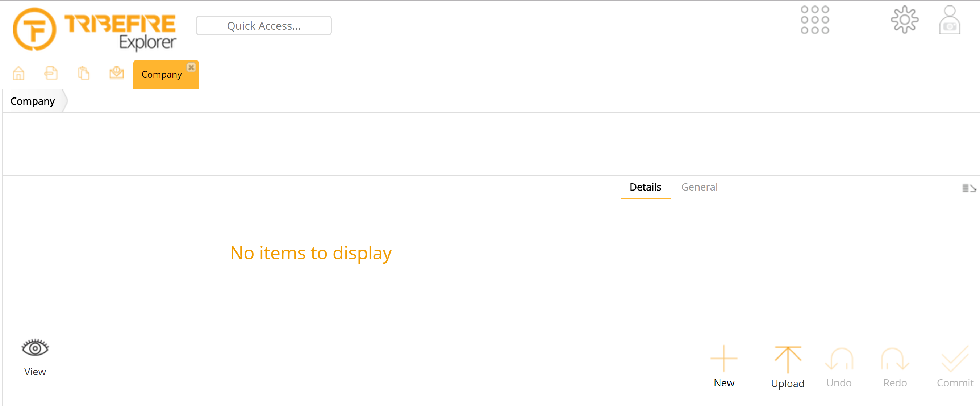Screen dimensions: 980x406
Task: Open the notifications inbox icon
Action: tap(116, 72)
